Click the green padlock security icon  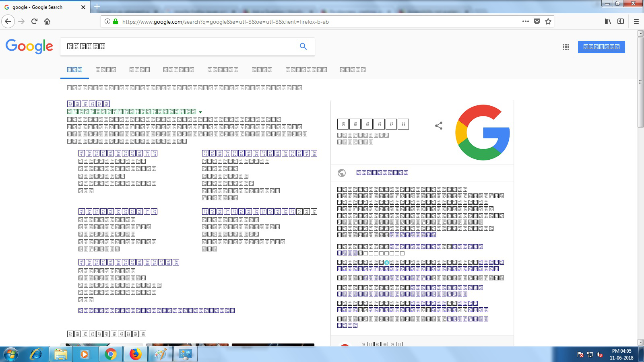(x=116, y=21)
